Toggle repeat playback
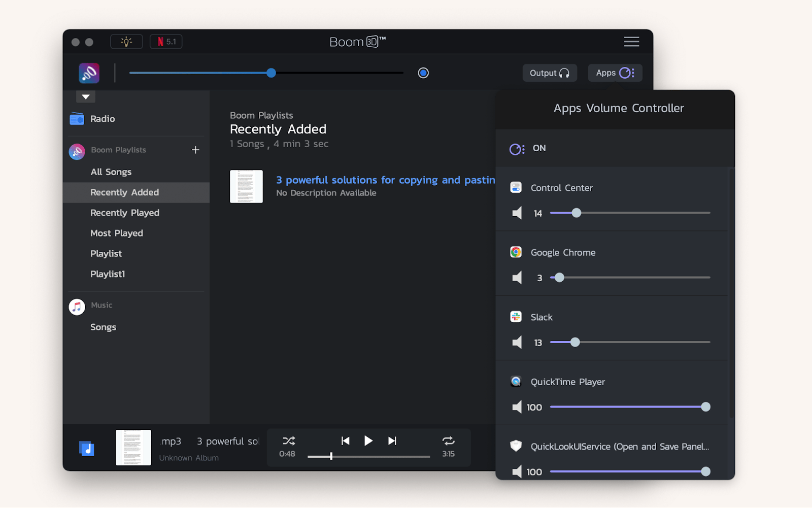Image resolution: width=812 pixels, height=508 pixels. tap(448, 441)
